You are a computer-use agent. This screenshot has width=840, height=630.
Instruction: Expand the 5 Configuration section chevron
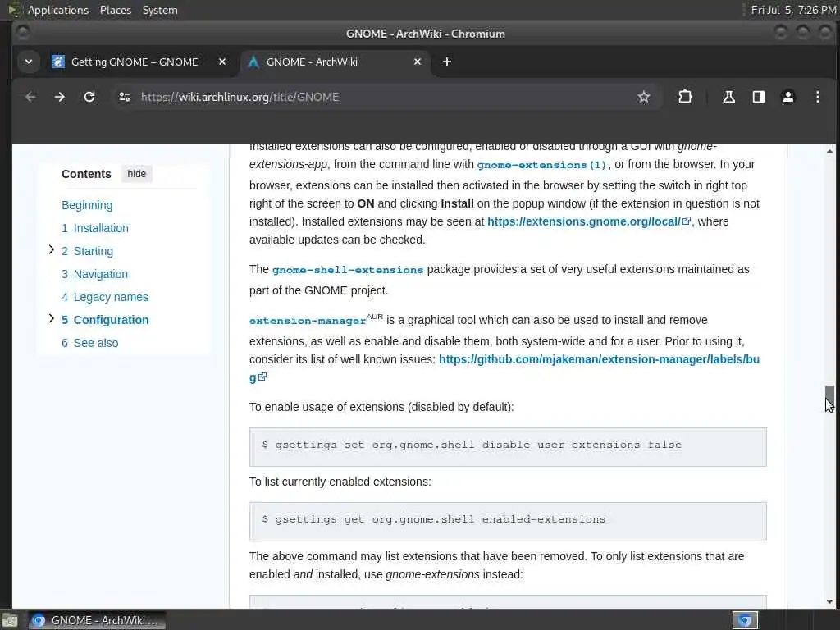point(52,319)
